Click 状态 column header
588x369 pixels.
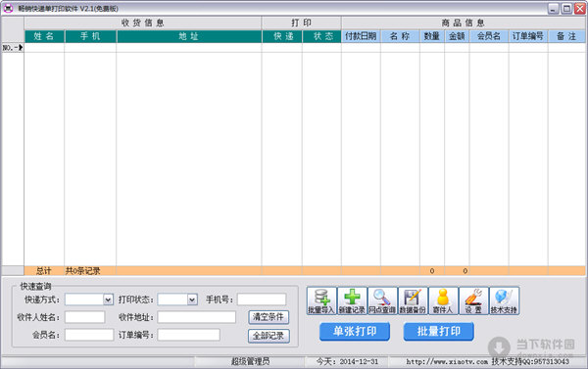click(x=321, y=36)
